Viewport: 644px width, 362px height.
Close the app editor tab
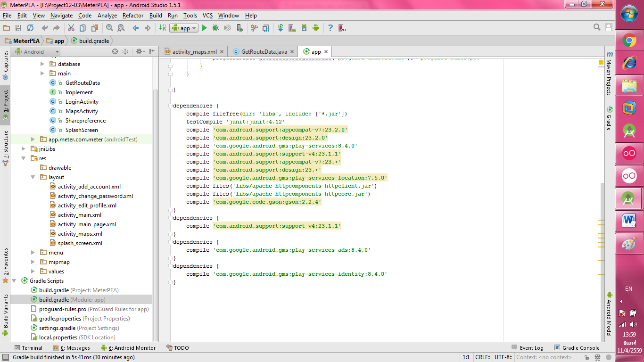pos(326,52)
